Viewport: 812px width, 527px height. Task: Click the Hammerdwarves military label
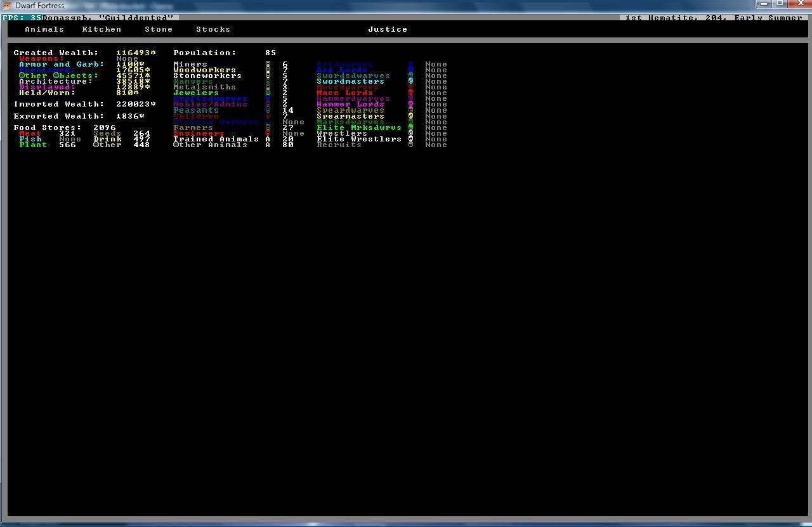(x=353, y=98)
